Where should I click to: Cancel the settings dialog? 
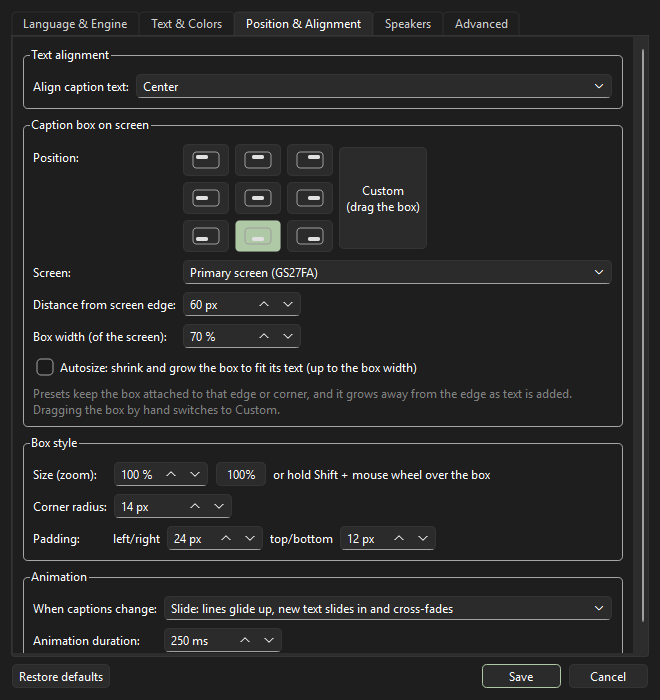click(608, 676)
